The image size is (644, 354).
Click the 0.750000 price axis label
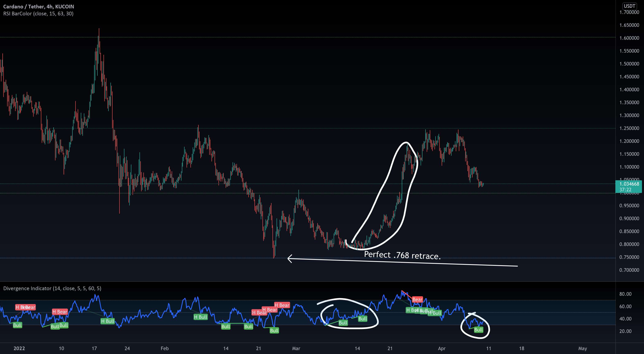(x=629, y=257)
